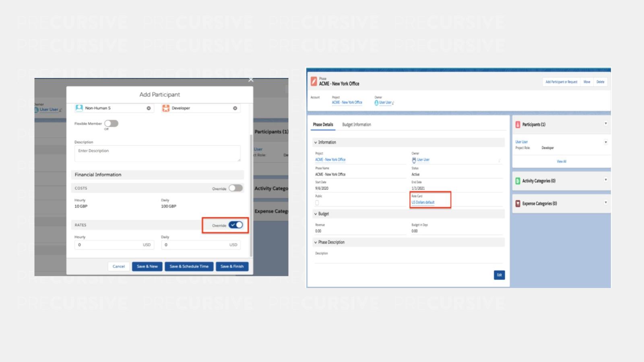The image size is (644, 362).
Task: Open the Activity Categories dropdown arrow
Action: tap(605, 180)
